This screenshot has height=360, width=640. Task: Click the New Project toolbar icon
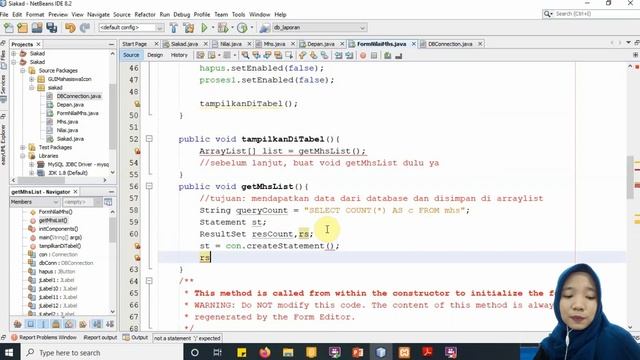tap(22, 27)
